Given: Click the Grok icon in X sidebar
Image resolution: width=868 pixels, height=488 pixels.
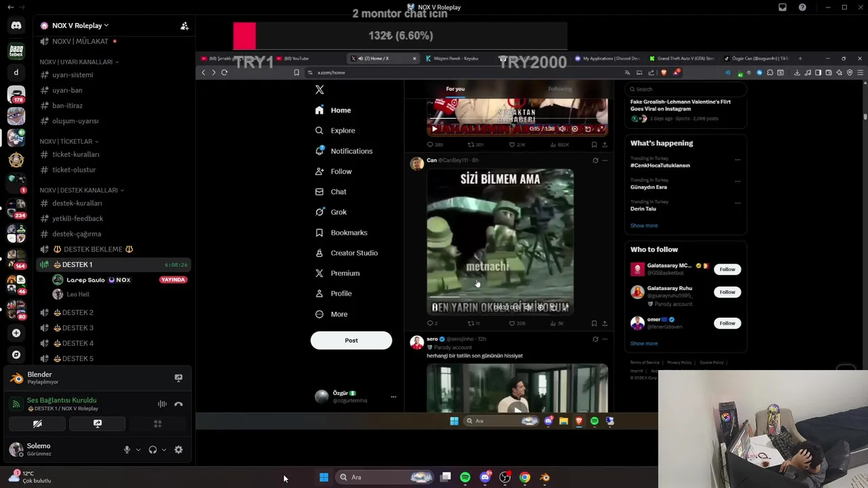Looking at the screenshot, I should pos(319,212).
